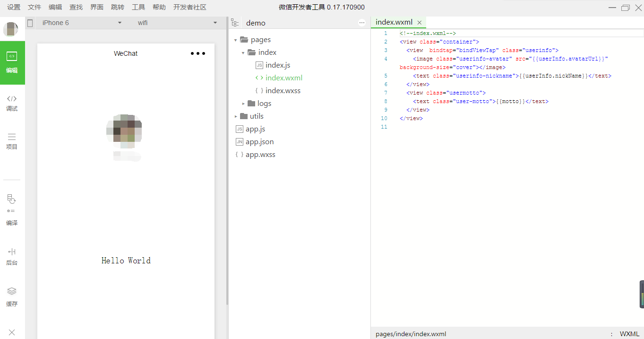644x339 pixels.
Task: Expand the utils folder
Action: 236,116
